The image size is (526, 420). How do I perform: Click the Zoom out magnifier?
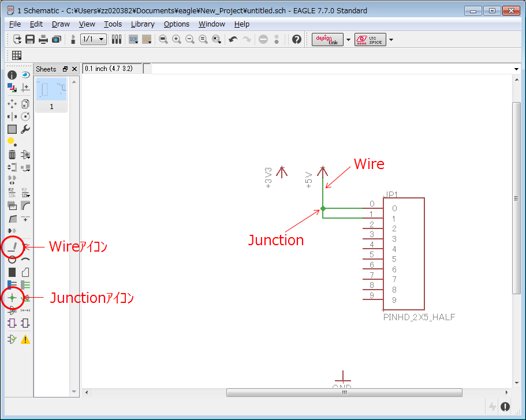coord(190,39)
